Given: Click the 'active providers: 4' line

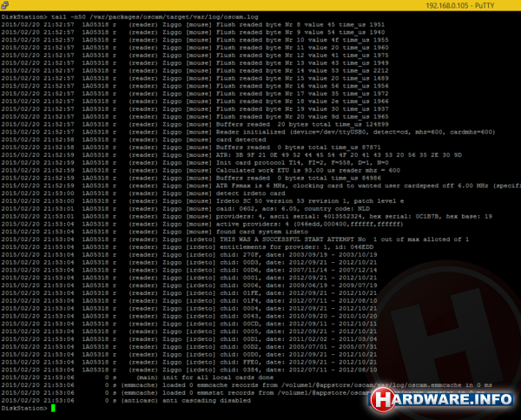Looking at the screenshot, I should coord(202,224).
